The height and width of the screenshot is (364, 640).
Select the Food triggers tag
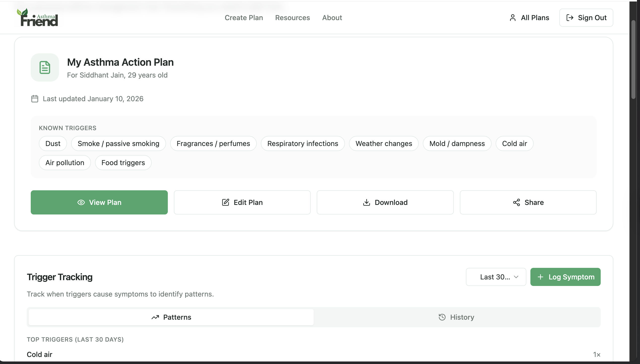(123, 163)
